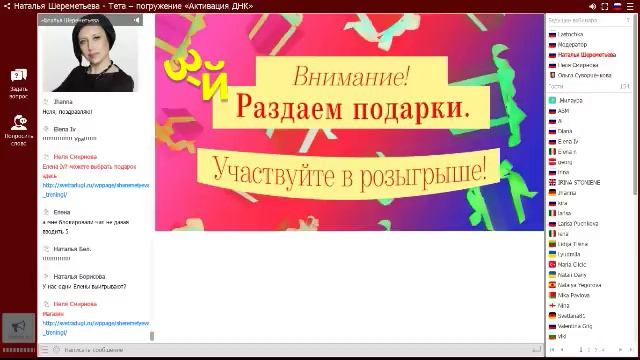Select page 1 in participants pagination
The width and height of the screenshot is (640, 360).
[x=581, y=350]
